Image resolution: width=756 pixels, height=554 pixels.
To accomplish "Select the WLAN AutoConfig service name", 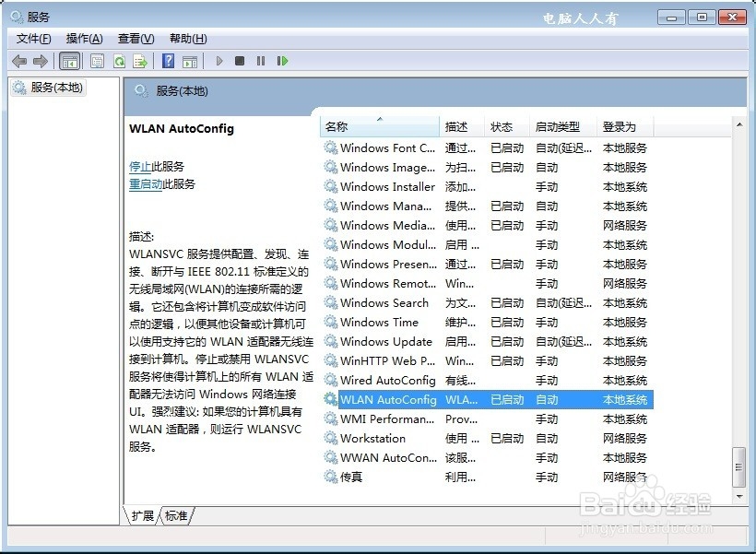I will (388, 400).
